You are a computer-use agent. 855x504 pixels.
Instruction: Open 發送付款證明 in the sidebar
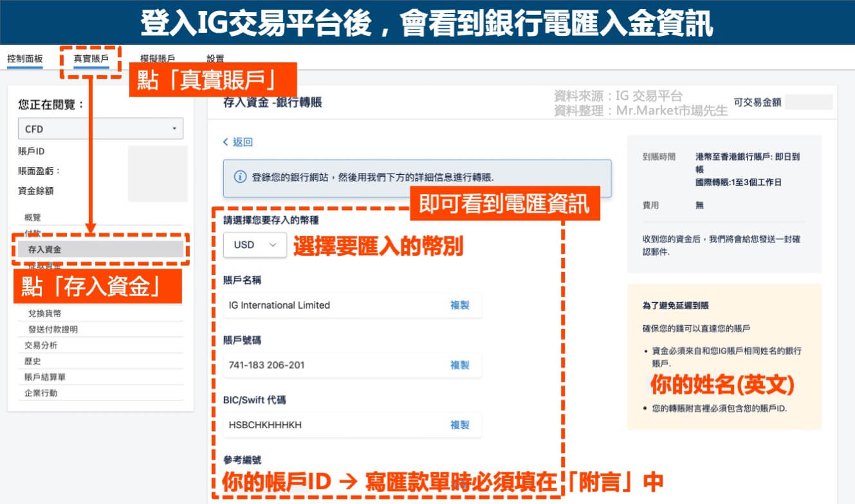[53, 330]
